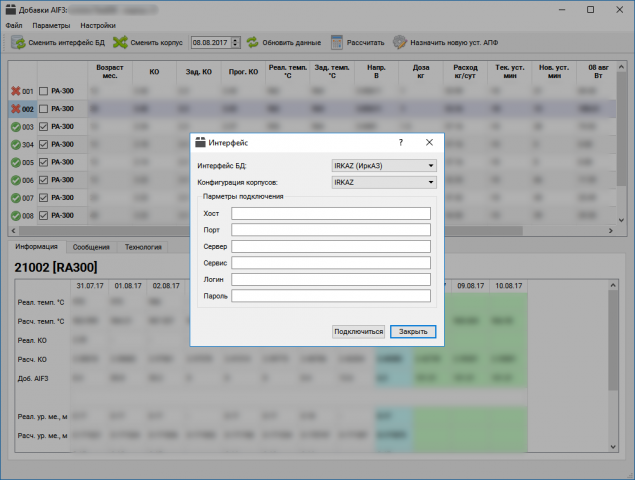Click the date spinner arrows next to 08.08.2017

[236, 43]
